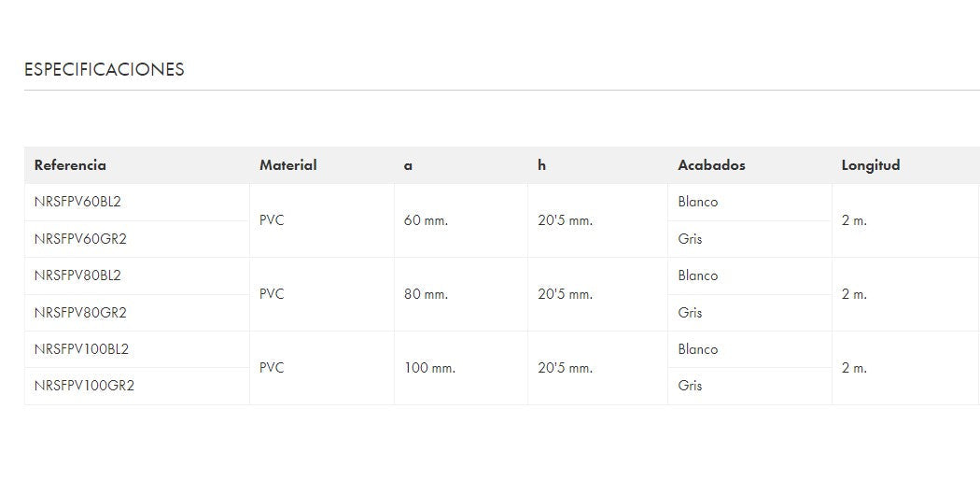980x480 pixels.
Task: Select reference NRSFPV60GR2
Action: (x=79, y=239)
